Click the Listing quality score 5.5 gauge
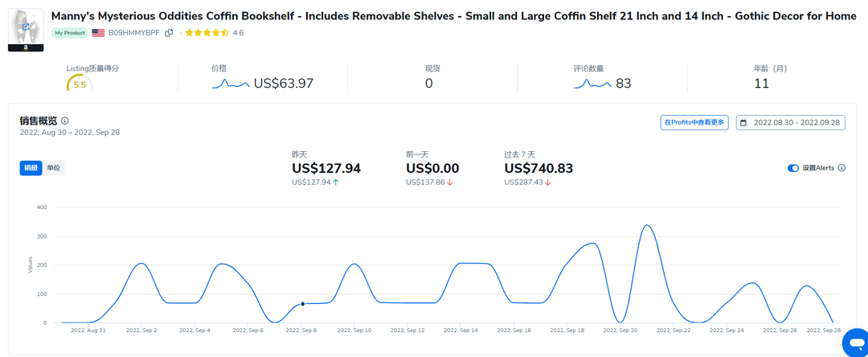This screenshot has height=357, width=868. pos(79,84)
